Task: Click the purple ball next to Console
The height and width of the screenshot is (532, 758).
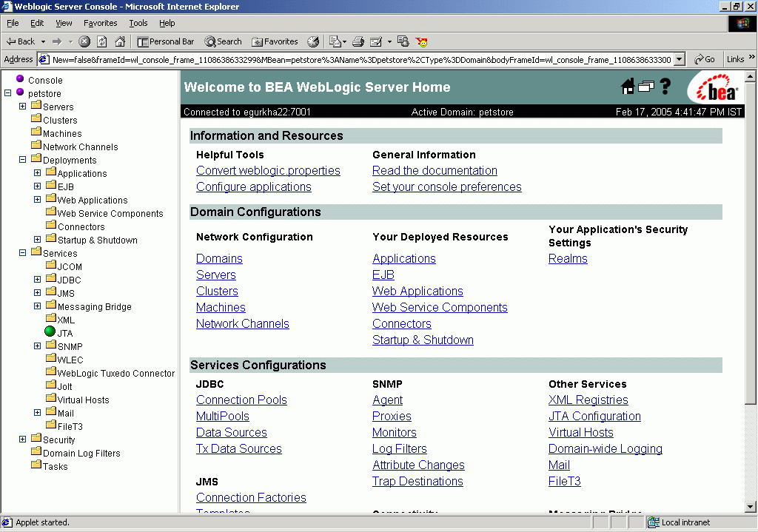Action: (x=20, y=78)
